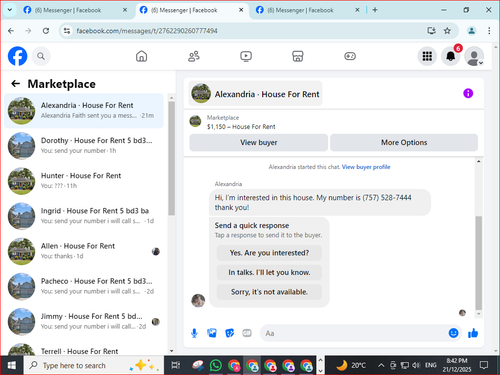The image size is (500, 375).
Task: Click the chat scroll up arrow
Action: (x=478, y=161)
